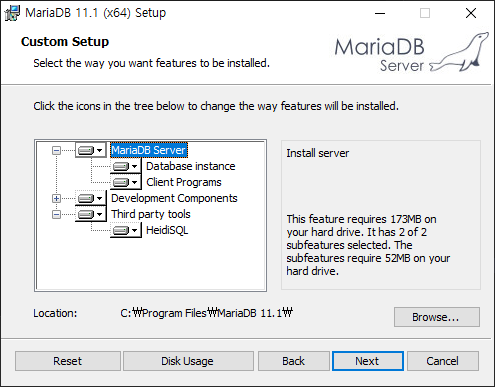
Task: Select HeidiSQL tree item
Action: [x=167, y=230]
